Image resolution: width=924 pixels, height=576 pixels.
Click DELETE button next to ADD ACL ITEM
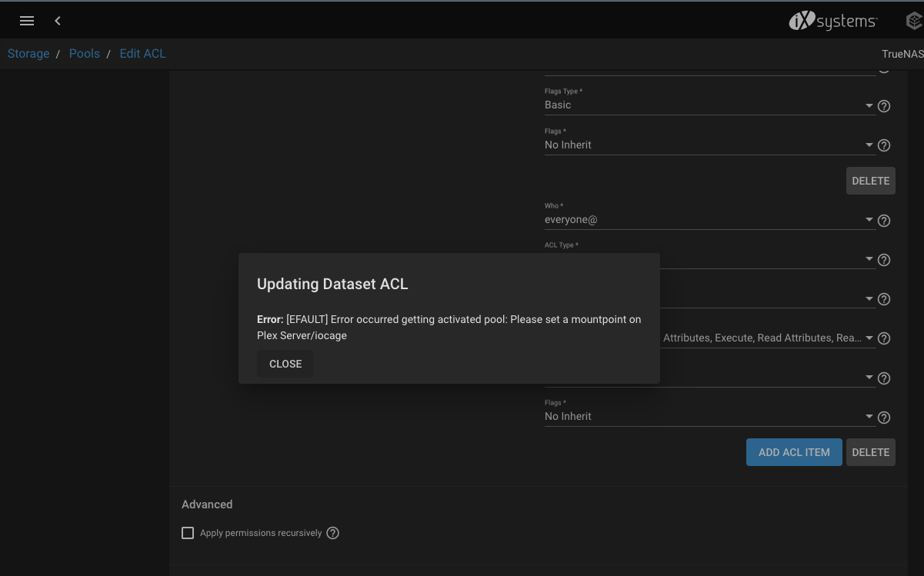tap(871, 452)
